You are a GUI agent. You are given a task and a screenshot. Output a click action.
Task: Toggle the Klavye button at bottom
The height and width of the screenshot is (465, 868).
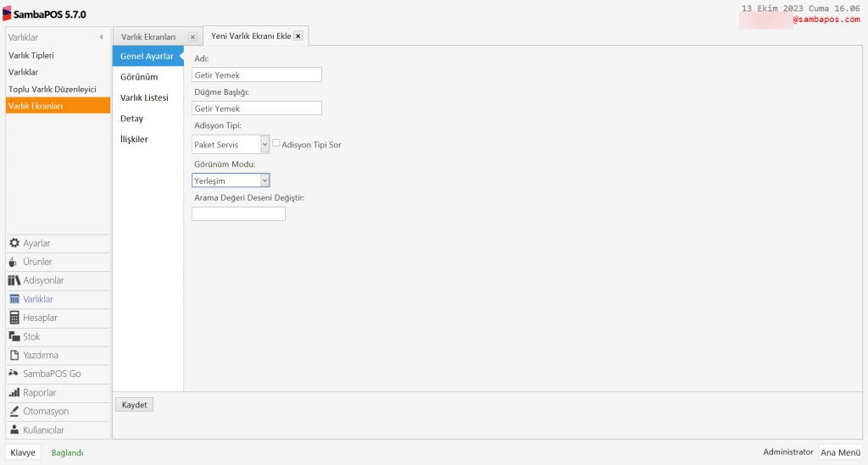coord(23,452)
